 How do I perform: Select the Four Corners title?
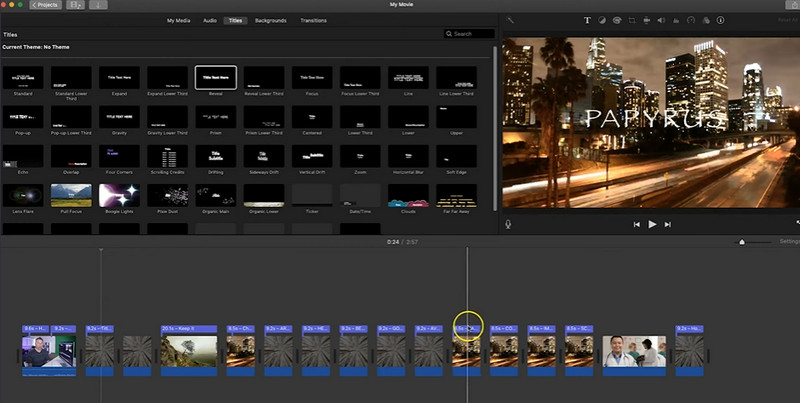[x=119, y=156]
